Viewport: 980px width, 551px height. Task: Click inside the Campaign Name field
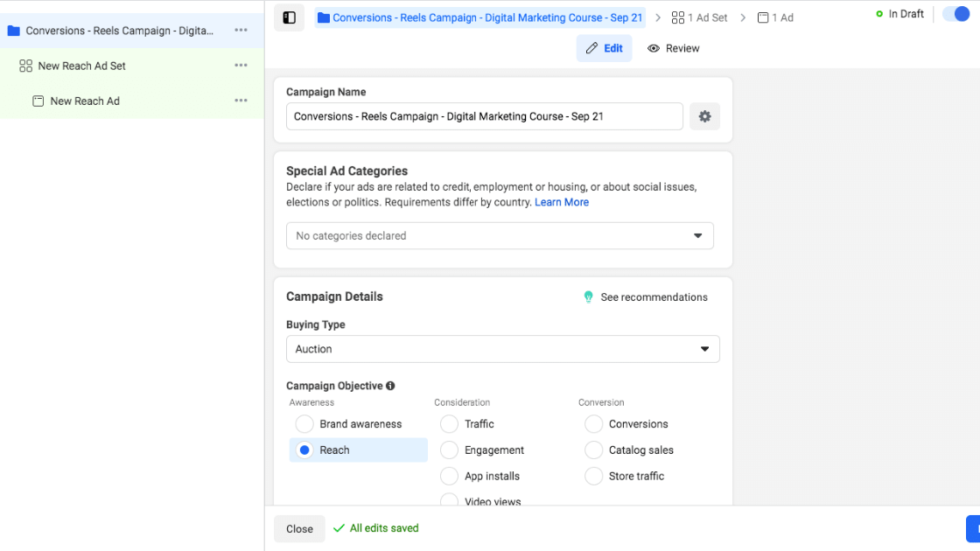pos(484,115)
